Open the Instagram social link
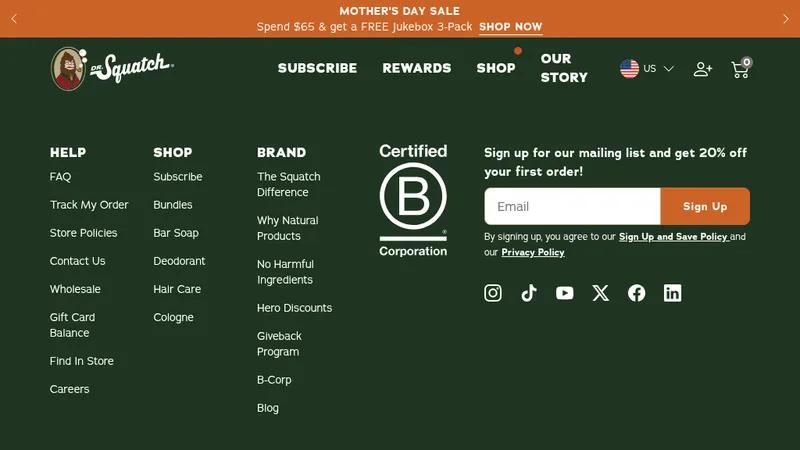The height and width of the screenshot is (450, 800). pyautogui.click(x=492, y=293)
